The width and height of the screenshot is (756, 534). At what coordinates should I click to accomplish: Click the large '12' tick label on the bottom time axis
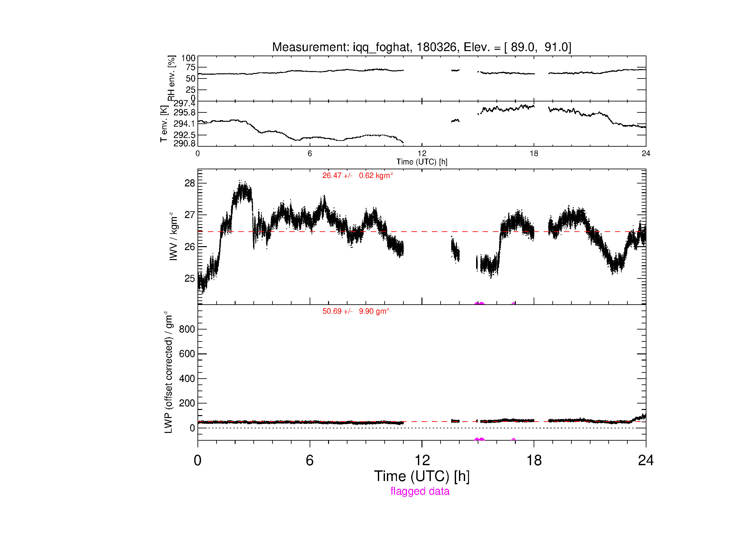pos(422,460)
